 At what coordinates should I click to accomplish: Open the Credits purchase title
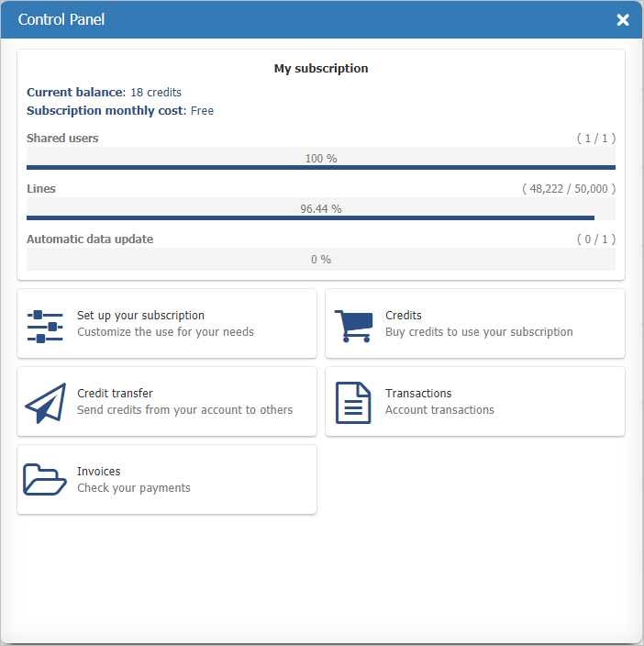[404, 315]
